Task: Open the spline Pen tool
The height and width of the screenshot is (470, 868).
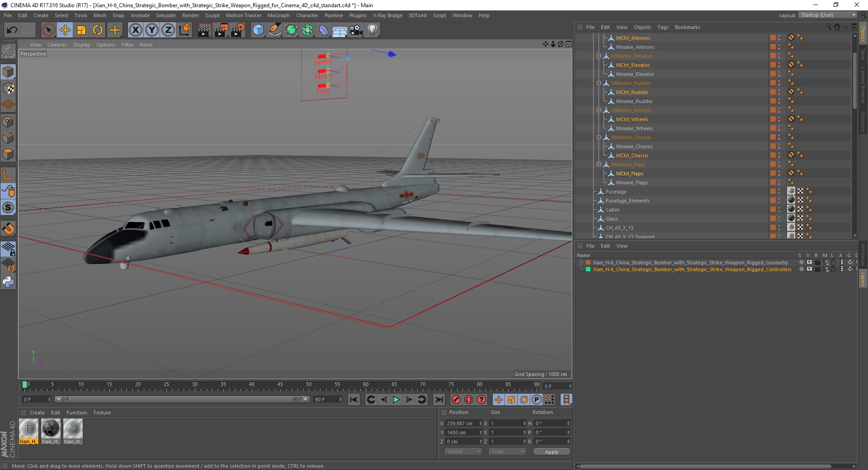Action: (274, 30)
